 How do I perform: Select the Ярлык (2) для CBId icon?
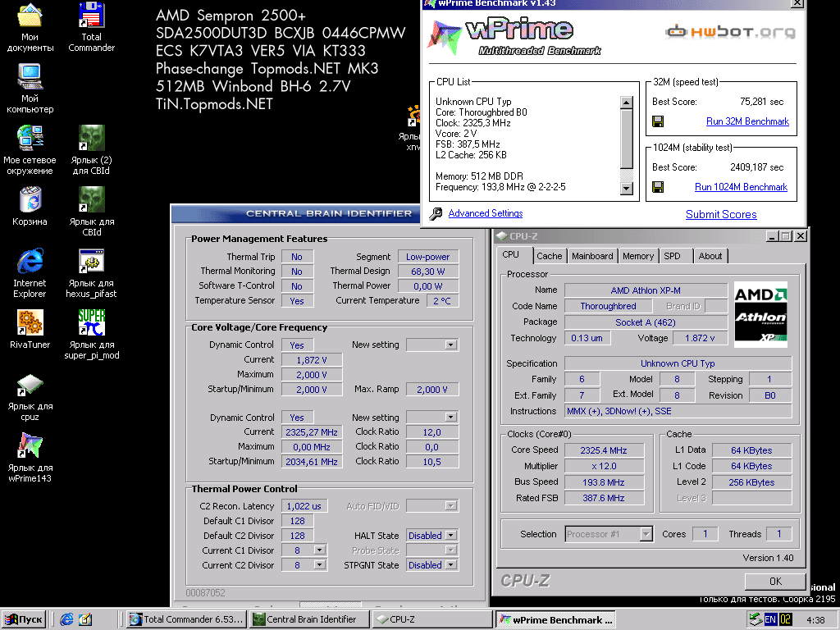pyautogui.click(x=91, y=150)
